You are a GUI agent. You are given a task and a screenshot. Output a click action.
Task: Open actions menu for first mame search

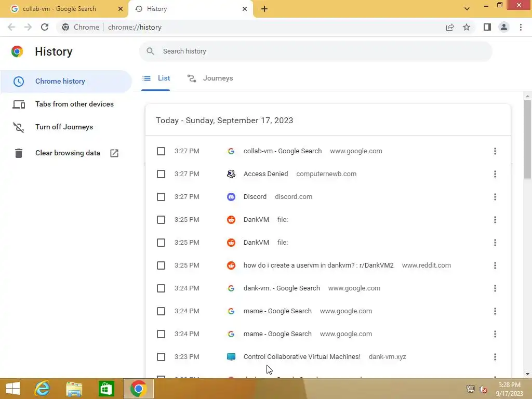495,311
